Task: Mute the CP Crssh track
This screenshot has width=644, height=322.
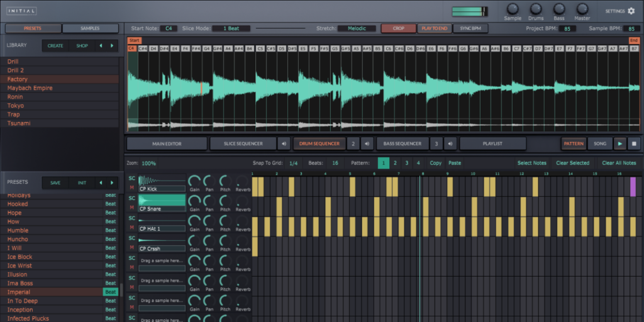Action: coord(132,248)
